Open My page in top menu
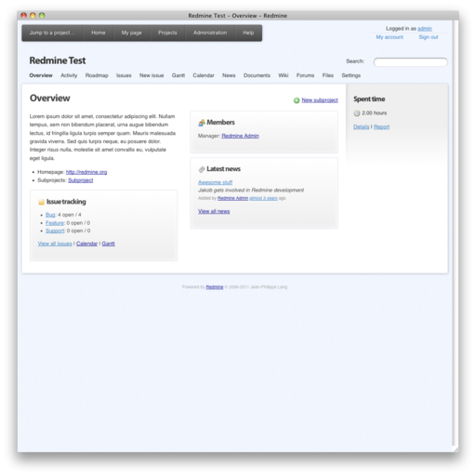The width and height of the screenshot is (476, 476). pos(131,33)
